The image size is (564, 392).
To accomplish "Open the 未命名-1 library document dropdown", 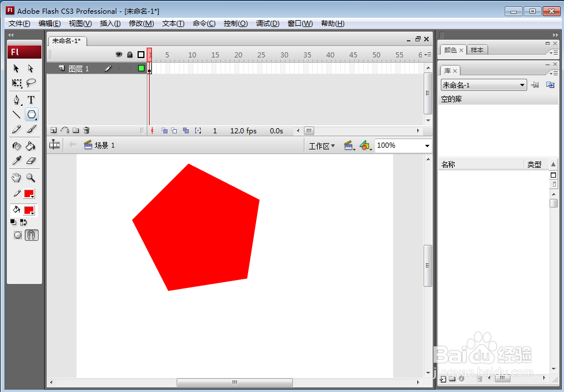I will tap(483, 85).
